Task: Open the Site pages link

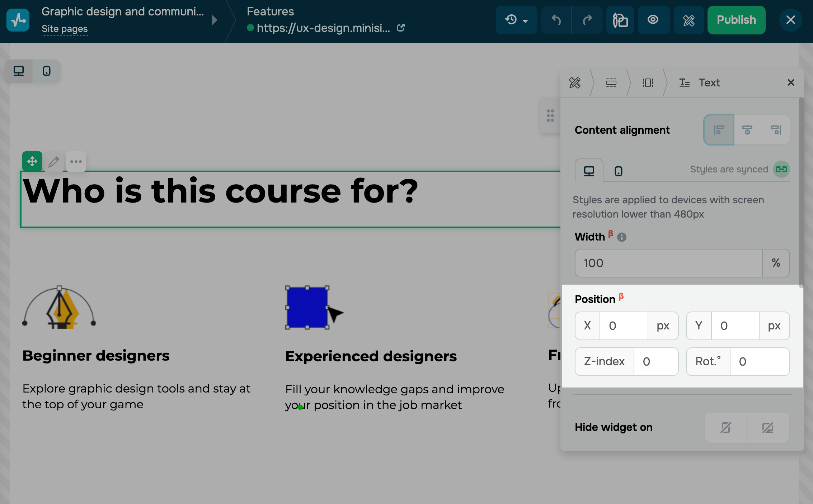Action: click(65, 29)
